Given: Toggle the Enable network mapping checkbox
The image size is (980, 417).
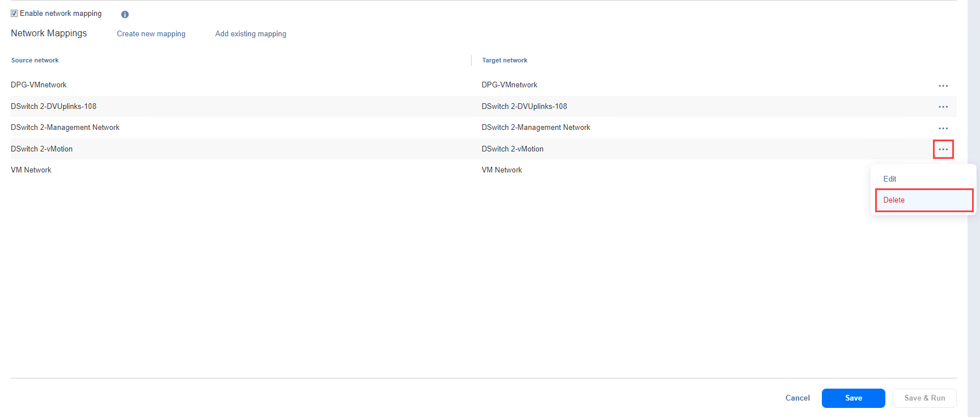Looking at the screenshot, I should tap(14, 14).
